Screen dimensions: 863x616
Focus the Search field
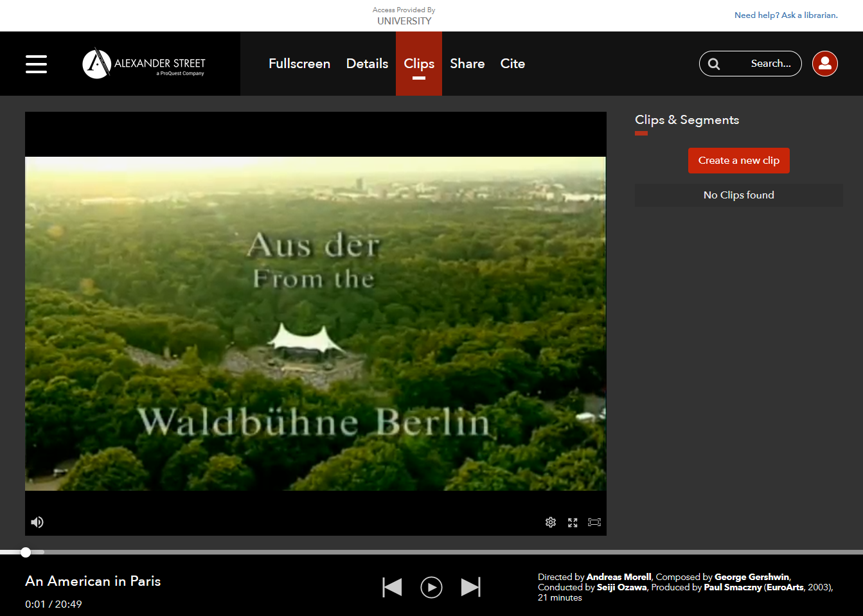pyautogui.click(x=751, y=64)
